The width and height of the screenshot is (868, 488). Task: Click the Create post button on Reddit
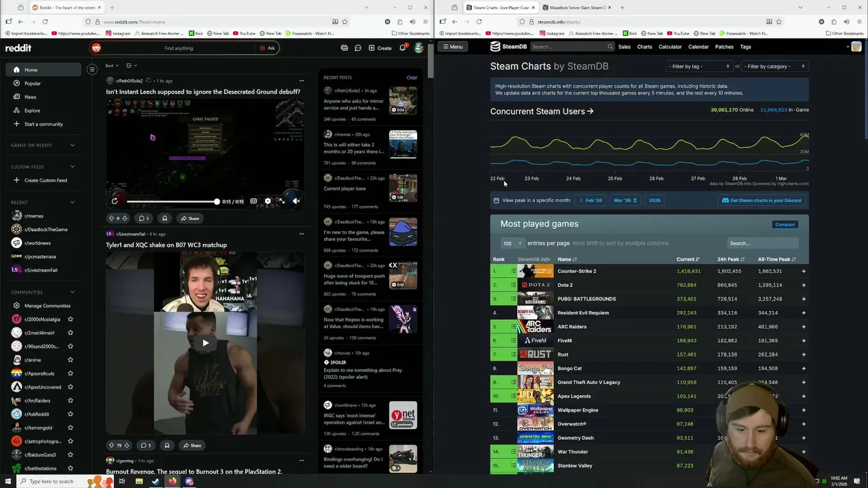click(x=380, y=48)
